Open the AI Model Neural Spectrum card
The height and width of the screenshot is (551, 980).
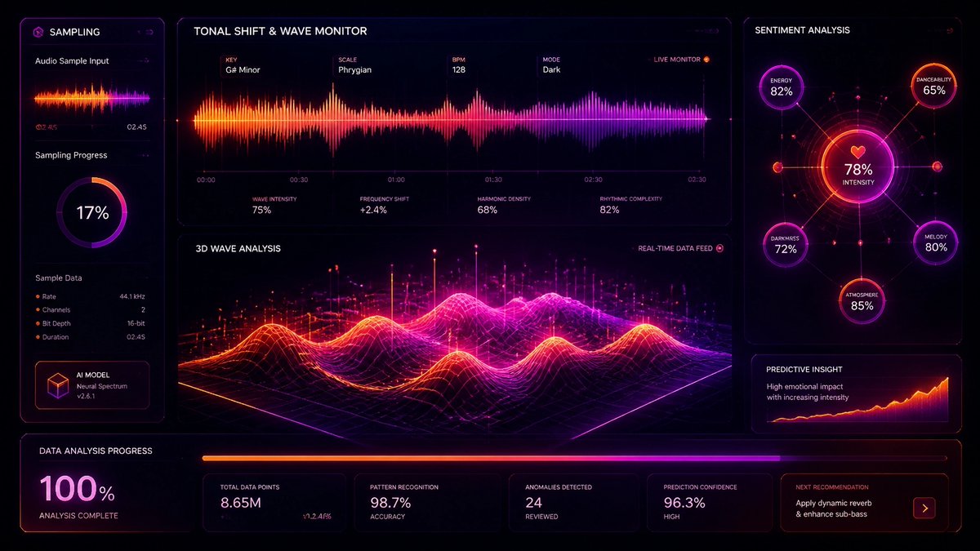pyautogui.click(x=92, y=385)
